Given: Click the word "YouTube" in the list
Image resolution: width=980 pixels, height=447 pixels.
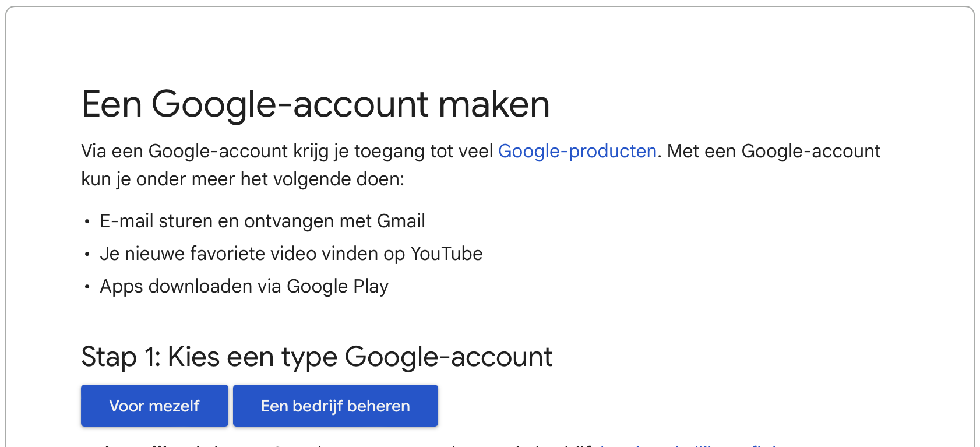Looking at the screenshot, I should 446,254.
